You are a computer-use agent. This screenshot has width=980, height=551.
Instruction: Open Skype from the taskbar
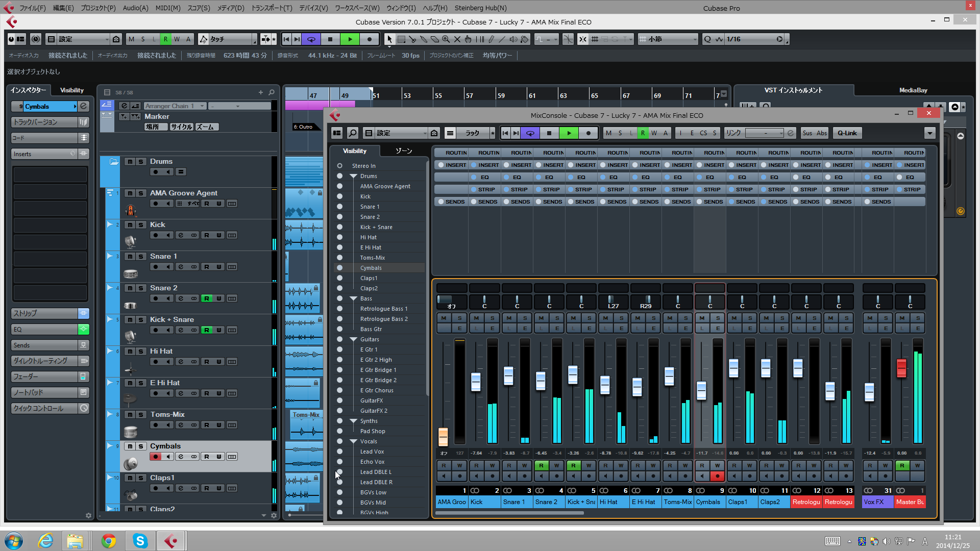[x=140, y=541]
